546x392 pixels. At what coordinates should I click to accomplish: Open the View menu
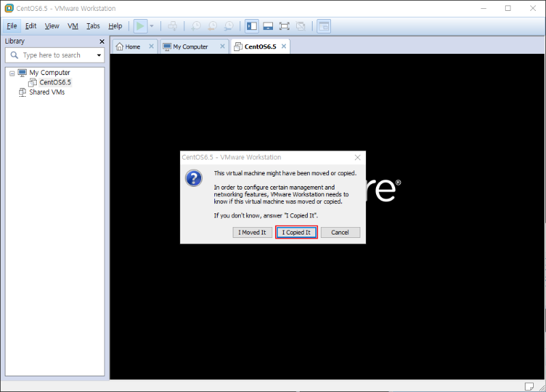click(52, 26)
